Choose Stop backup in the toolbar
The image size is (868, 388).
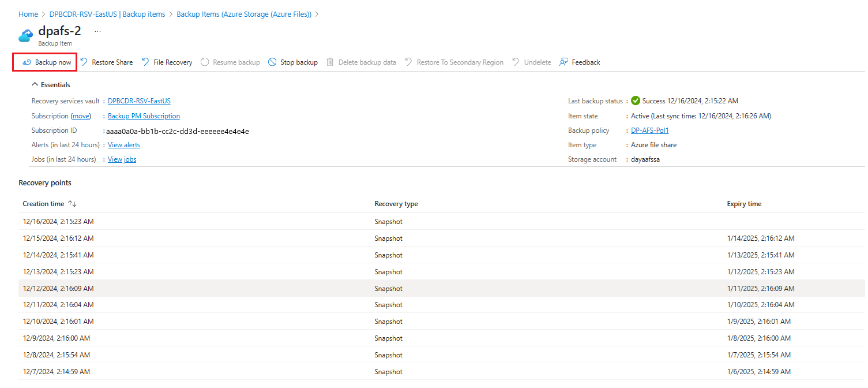click(x=293, y=62)
